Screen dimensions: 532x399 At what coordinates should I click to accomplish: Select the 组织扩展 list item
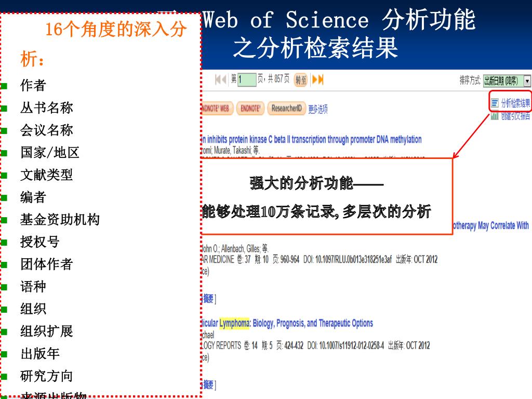(x=46, y=331)
